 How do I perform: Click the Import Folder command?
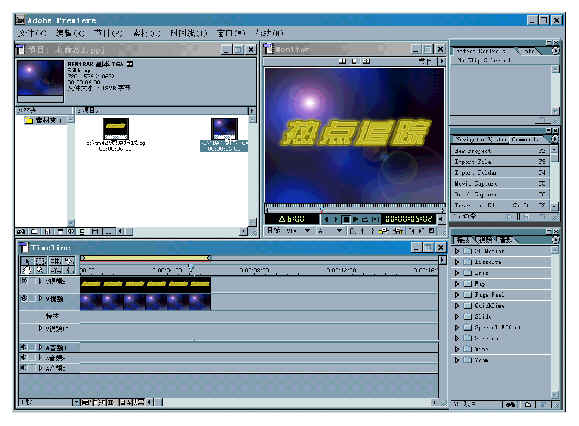pos(500,172)
